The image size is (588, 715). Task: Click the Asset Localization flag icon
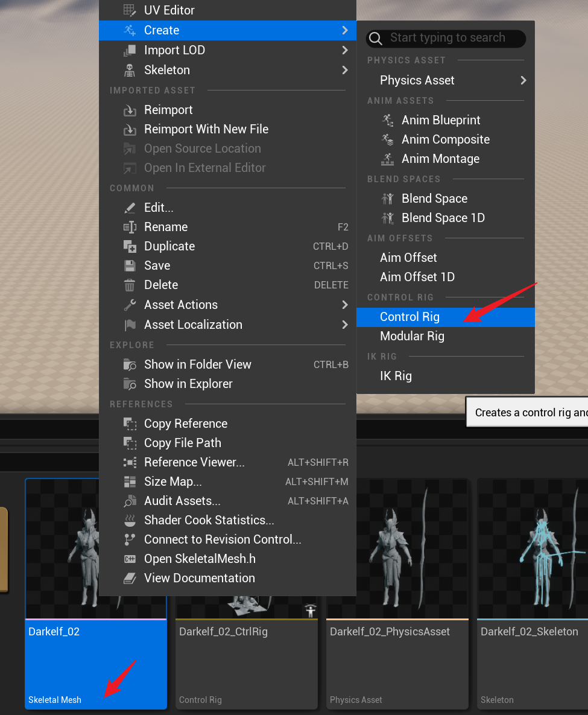[x=130, y=325]
